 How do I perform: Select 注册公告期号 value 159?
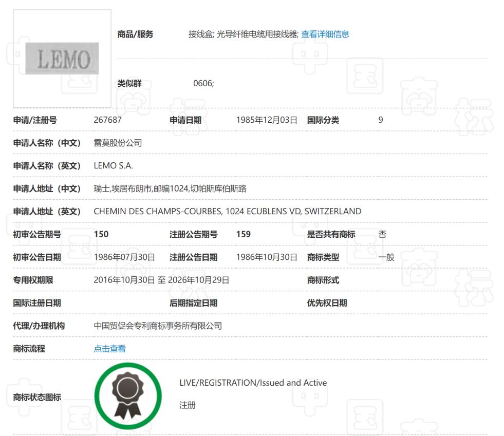240,235
